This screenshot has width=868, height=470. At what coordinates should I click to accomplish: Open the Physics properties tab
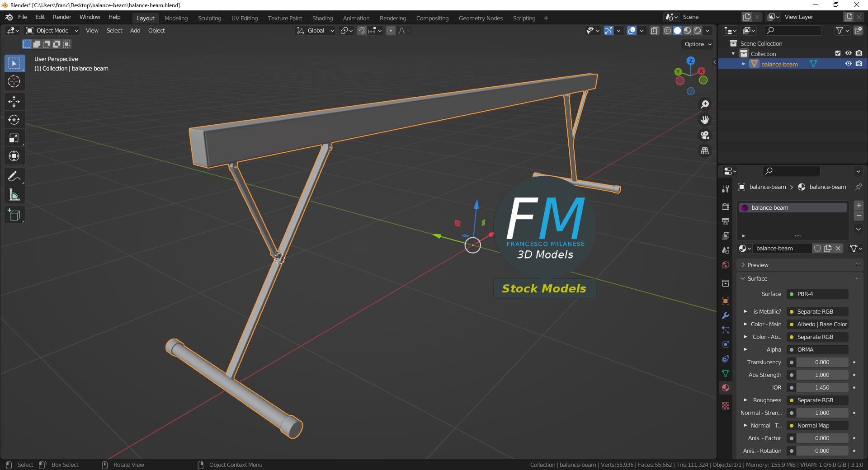click(x=726, y=344)
